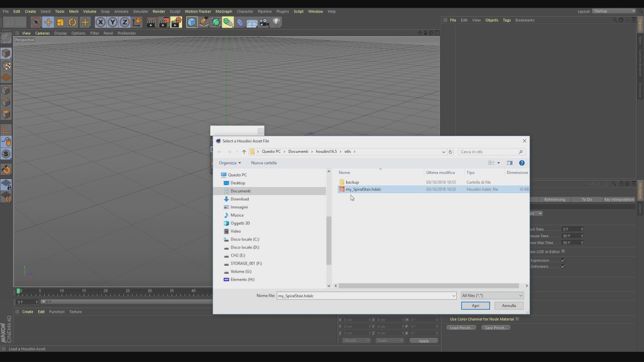
Task: Click the file list horizontal scrollbar
Action: click(x=430, y=286)
